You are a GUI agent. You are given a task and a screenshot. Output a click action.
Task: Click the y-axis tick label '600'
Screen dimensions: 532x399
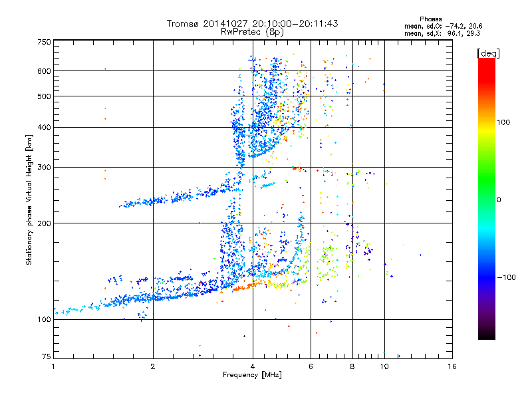point(44,71)
